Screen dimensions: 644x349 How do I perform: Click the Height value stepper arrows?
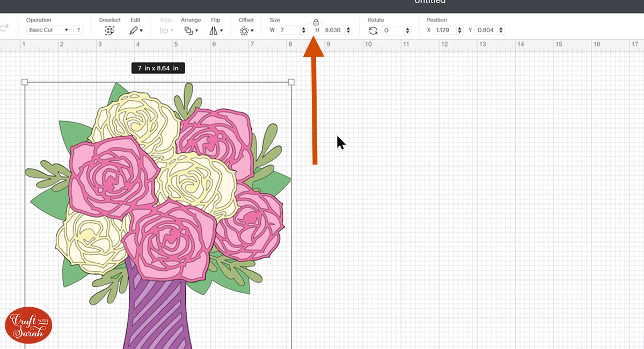coord(348,30)
